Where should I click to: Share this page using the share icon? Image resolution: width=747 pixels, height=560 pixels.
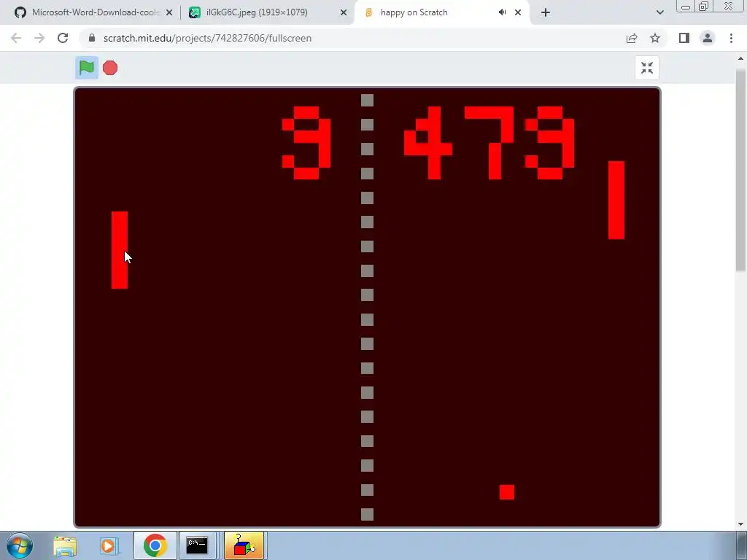[632, 38]
